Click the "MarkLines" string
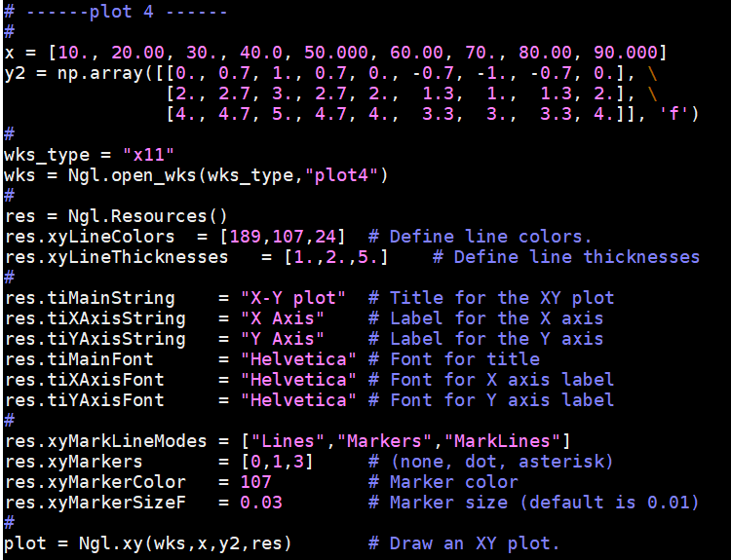This screenshot has width=731, height=560. (502, 441)
